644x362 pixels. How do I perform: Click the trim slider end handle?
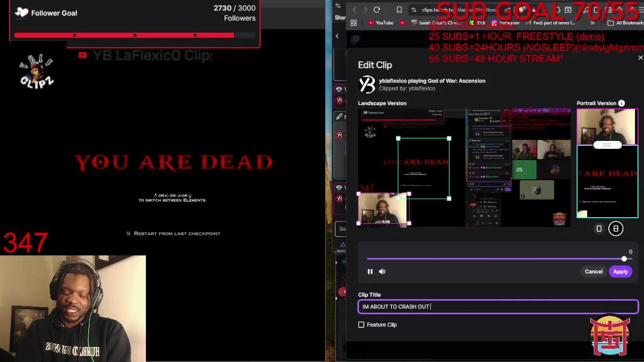[624, 259]
